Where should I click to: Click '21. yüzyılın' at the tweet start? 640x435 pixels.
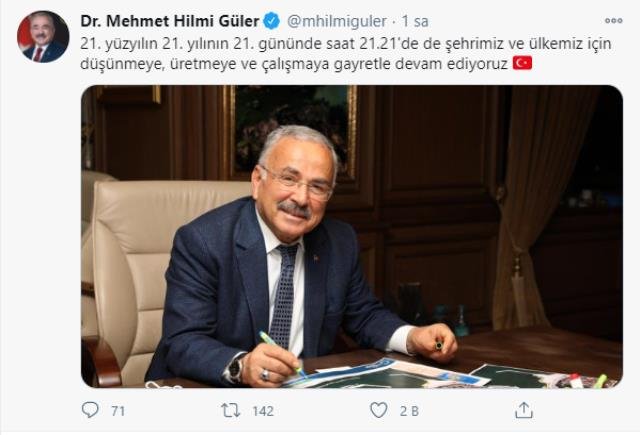point(119,44)
